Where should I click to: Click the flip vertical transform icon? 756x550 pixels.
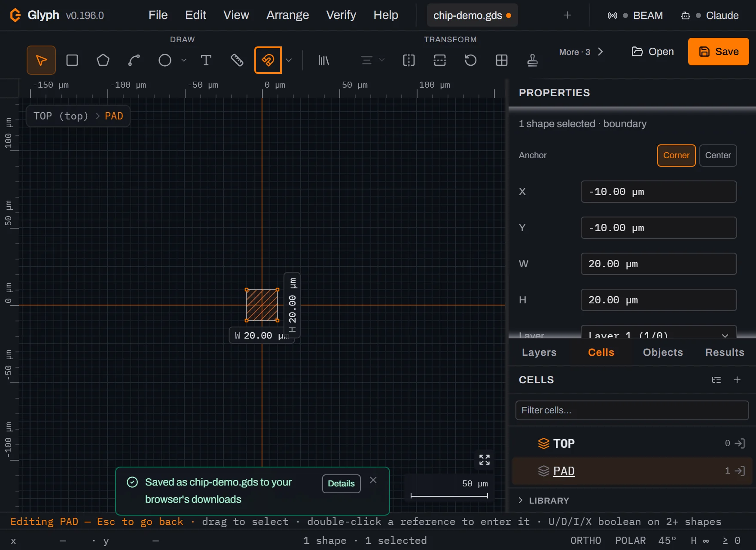440,60
